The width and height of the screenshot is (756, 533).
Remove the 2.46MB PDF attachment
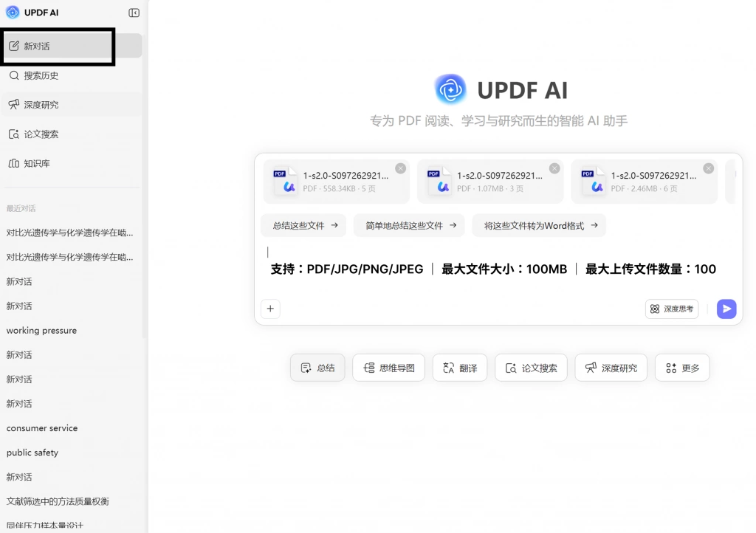pos(709,168)
